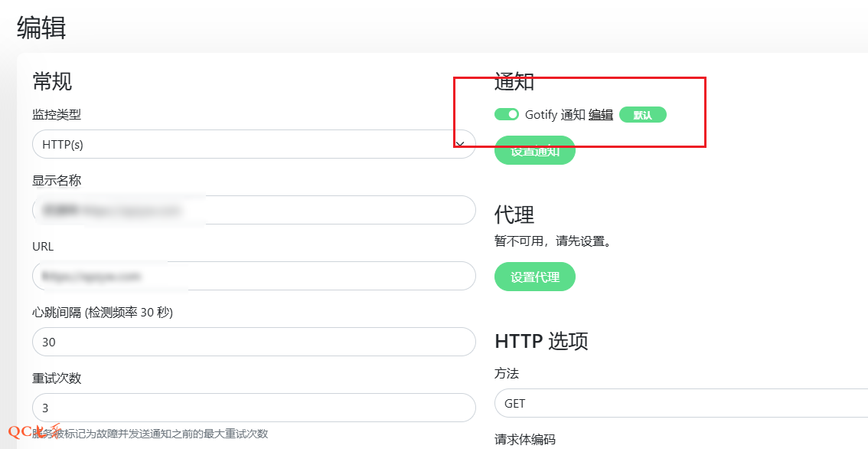Click the 重试次数 field showing 3
Viewport: 868px width, 449px height.
point(254,408)
